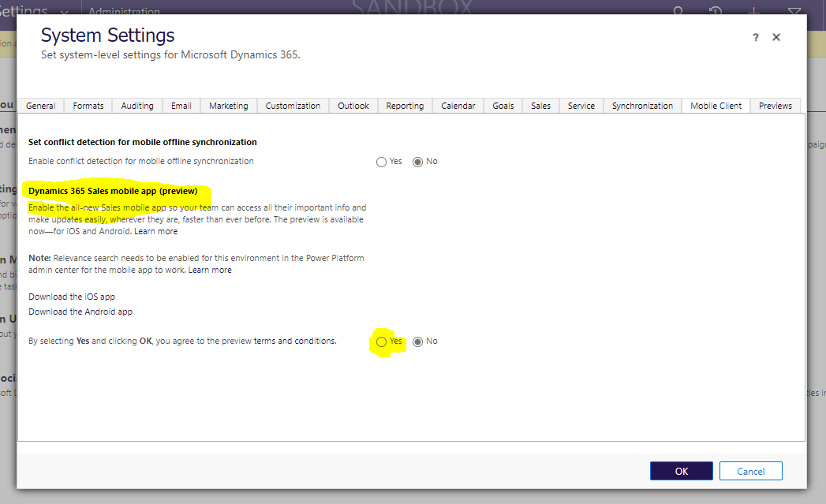Click the search magnifier icon in top bar
The image size is (826, 504).
[678, 11]
